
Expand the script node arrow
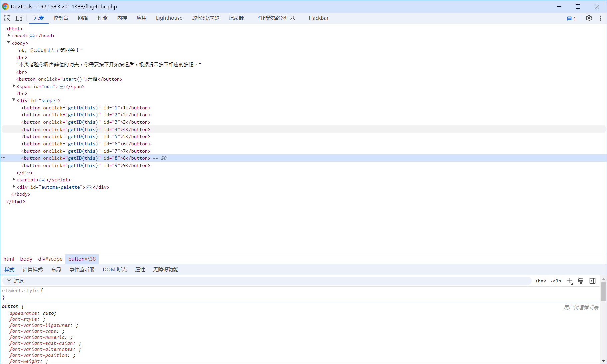point(14,179)
